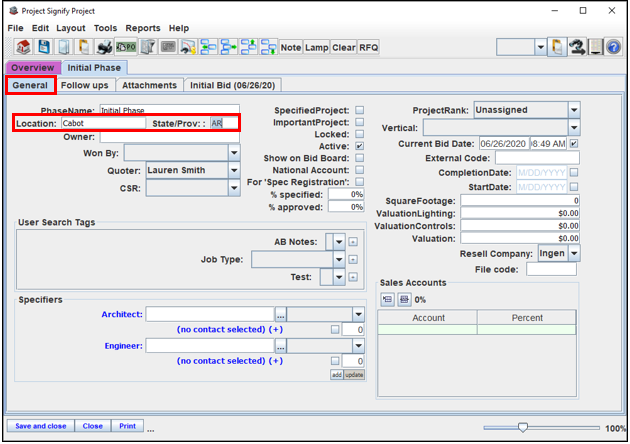Click the floppy disk save icon
630x444 pixels.
click(x=44, y=47)
